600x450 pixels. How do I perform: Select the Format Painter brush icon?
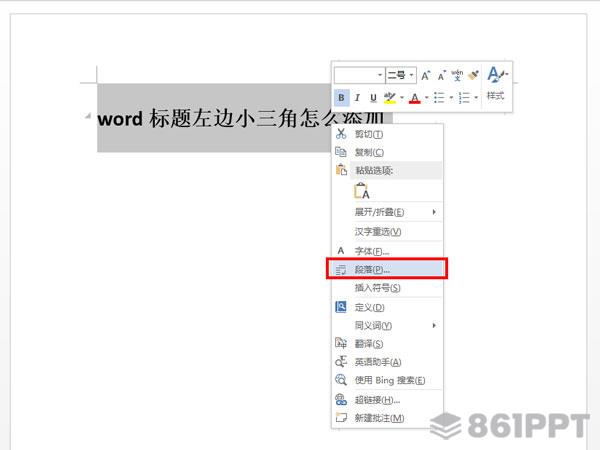click(x=473, y=75)
